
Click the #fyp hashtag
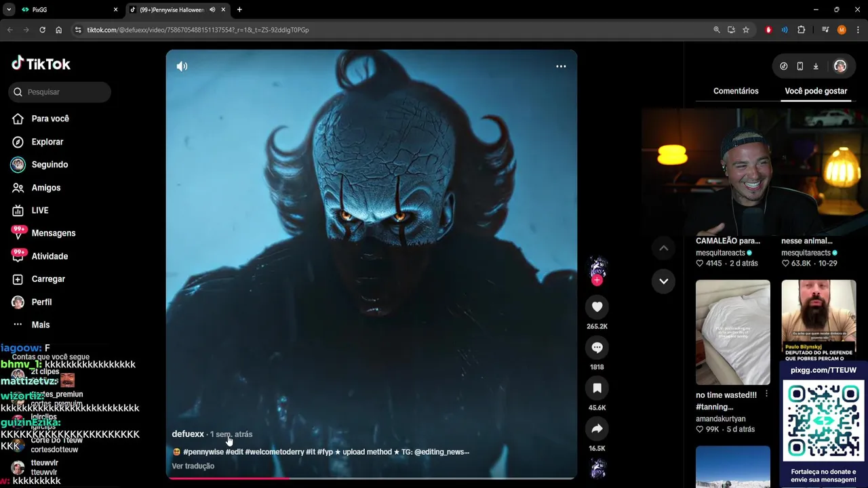click(x=324, y=452)
